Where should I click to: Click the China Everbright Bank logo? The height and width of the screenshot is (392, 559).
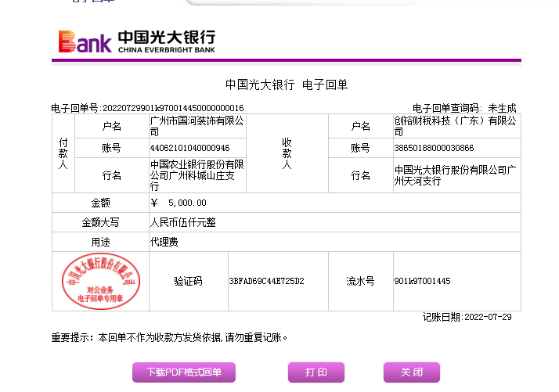[137, 41]
